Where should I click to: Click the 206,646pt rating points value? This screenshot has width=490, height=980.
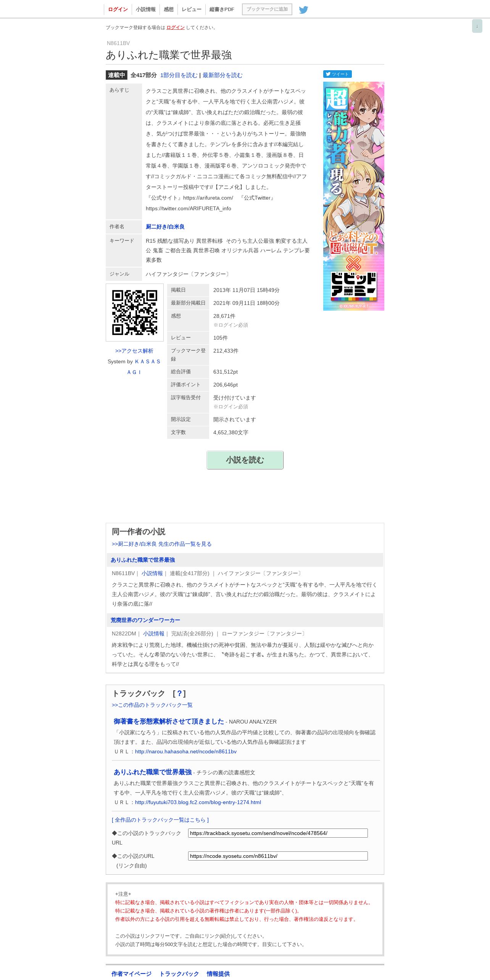click(x=226, y=385)
